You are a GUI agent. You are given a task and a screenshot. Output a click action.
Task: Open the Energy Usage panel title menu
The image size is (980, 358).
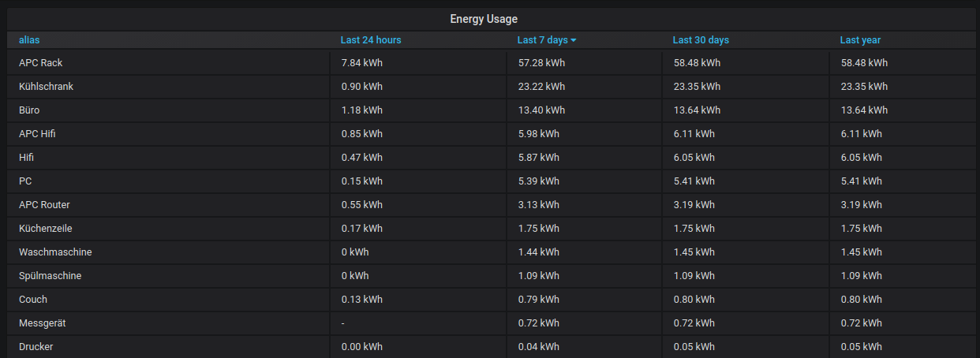[x=484, y=19]
